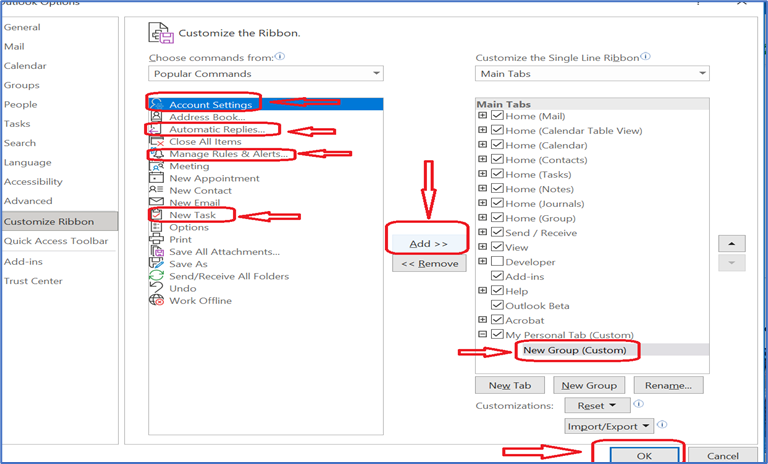Image resolution: width=768 pixels, height=464 pixels.
Task: Select the New Email envelope icon
Action: point(156,202)
